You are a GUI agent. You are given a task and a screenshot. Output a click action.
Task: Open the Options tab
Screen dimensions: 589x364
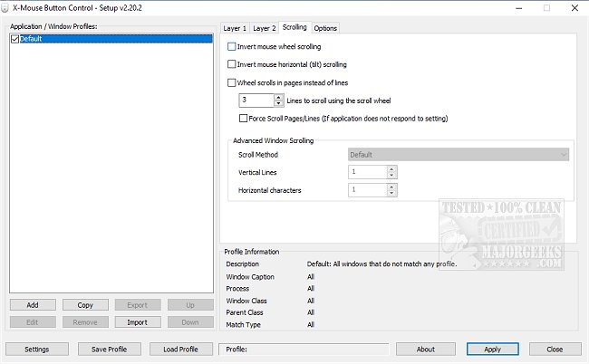pos(325,28)
